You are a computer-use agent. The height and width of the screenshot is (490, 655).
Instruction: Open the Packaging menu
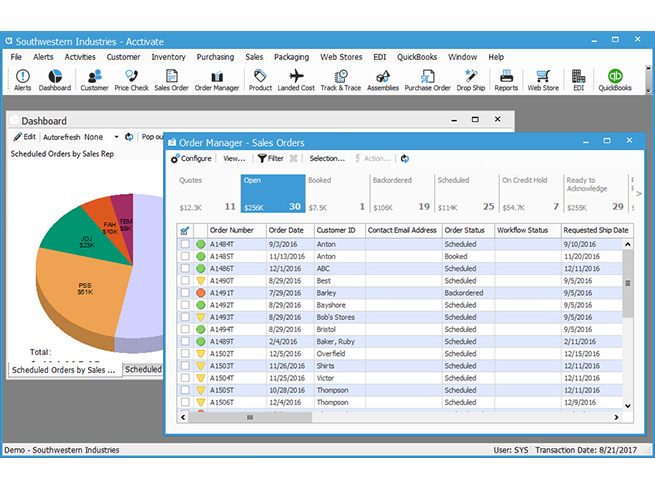click(291, 57)
